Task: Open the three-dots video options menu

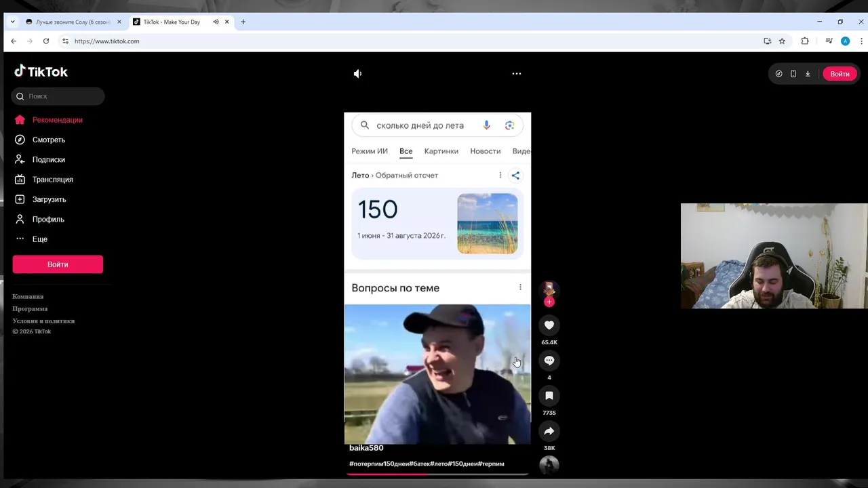Action: tap(517, 73)
